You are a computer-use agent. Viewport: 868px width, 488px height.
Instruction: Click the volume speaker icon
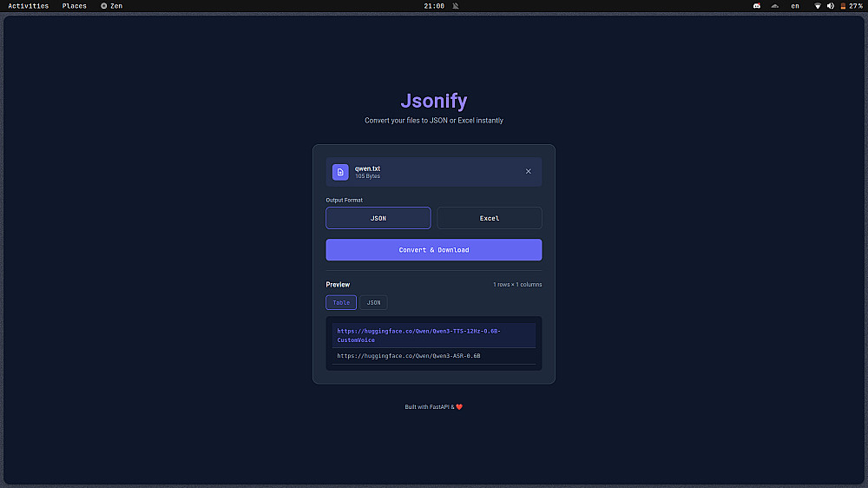coord(831,5)
